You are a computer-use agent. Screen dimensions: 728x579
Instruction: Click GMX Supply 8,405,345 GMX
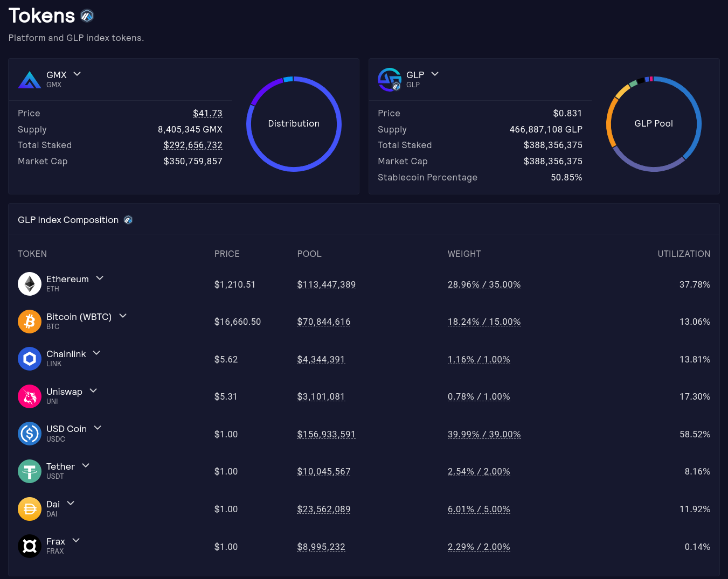tap(190, 129)
